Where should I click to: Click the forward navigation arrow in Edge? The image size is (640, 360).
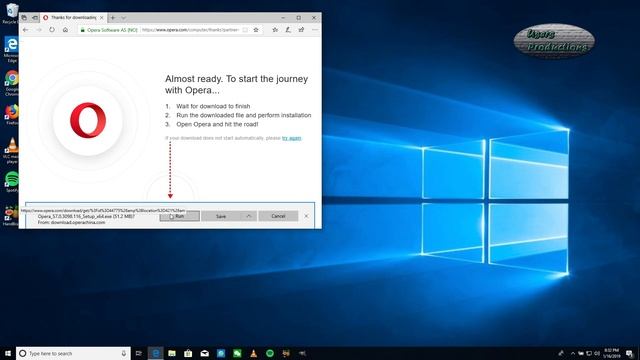pos(39,30)
